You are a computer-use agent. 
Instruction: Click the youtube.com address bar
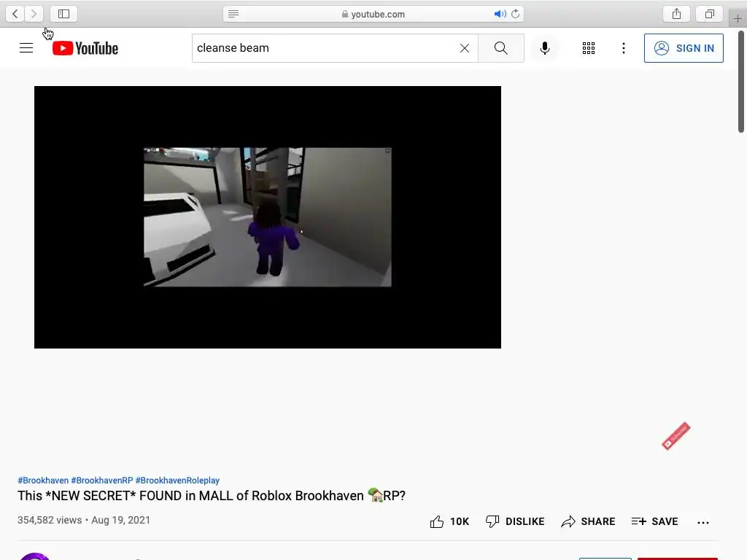(x=373, y=14)
